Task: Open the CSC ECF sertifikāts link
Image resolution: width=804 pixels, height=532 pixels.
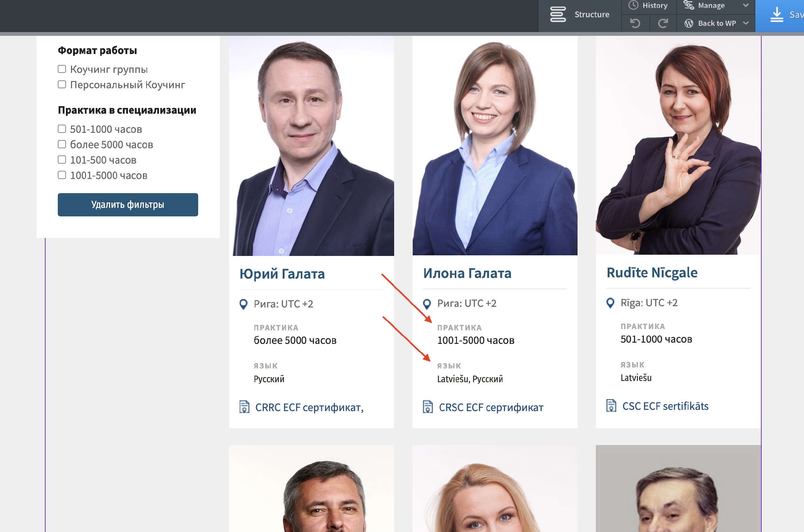Action: click(665, 406)
